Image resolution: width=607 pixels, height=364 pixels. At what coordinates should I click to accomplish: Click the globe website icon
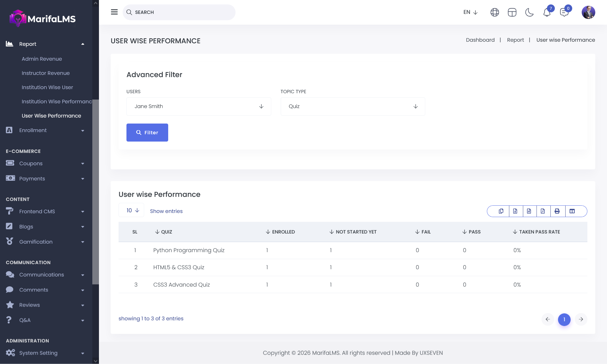tap(495, 12)
